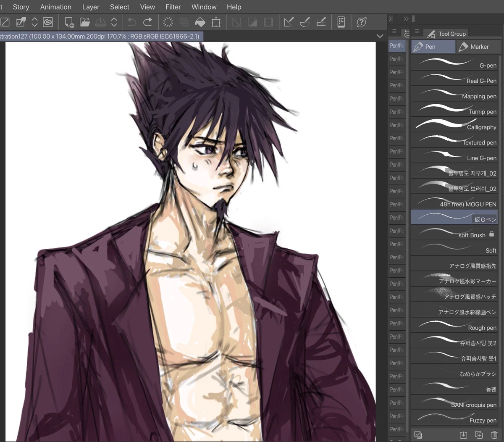The height and width of the screenshot is (442, 504).
Task: Select the Illustration127 canvas tab
Action: (x=102, y=36)
